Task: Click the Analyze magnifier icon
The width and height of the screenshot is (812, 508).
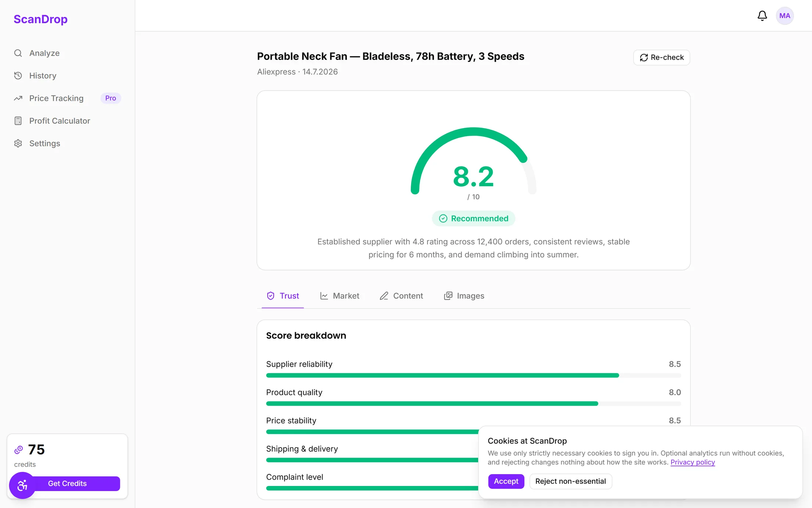Action: [x=18, y=53]
